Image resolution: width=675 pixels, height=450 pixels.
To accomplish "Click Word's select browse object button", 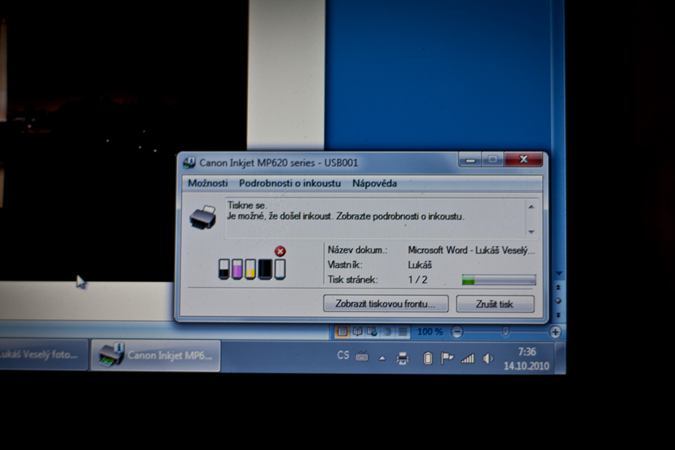I will tap(558, 301).
